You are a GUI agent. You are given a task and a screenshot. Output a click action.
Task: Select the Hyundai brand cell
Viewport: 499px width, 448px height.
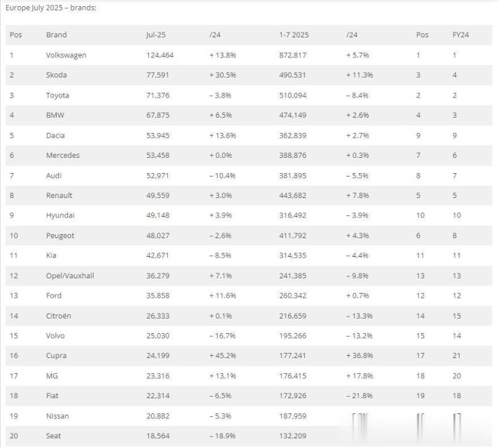[60, 215]
